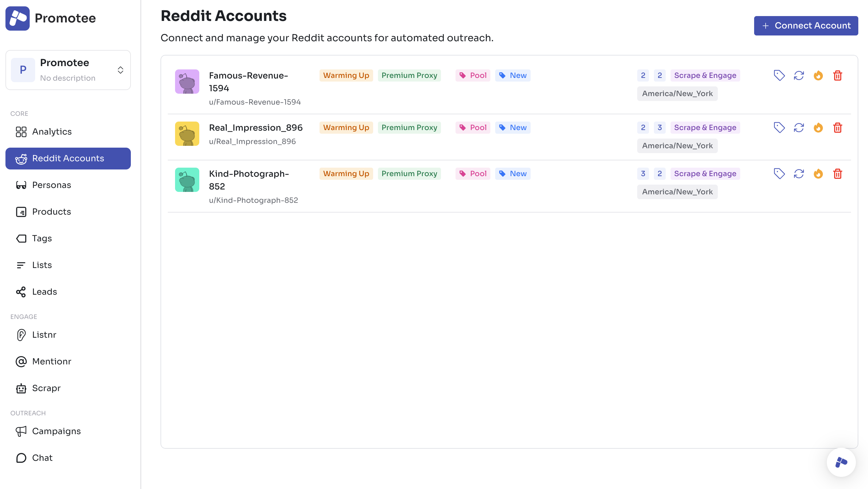Screen dimensions: 868x489
Task: Open the floating Promotee helper widget
Action: click(841, 462)
